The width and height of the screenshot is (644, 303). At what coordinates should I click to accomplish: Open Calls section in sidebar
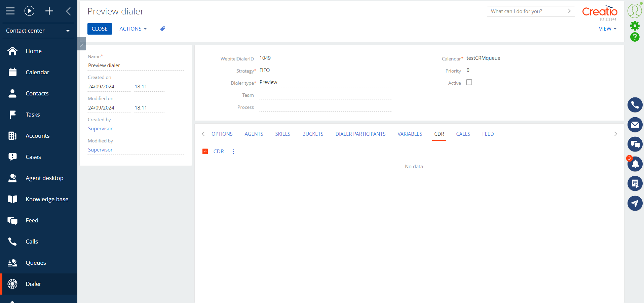[x=38, y=242]
